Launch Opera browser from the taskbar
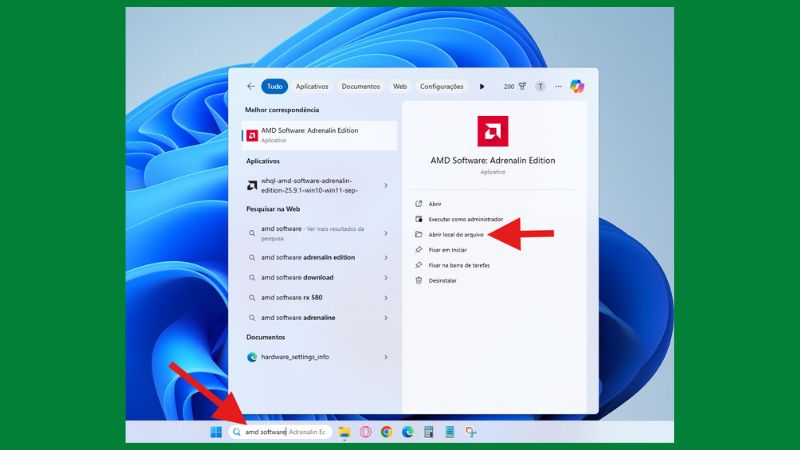This screenshot has width=800, height=450. coord(365,432)
